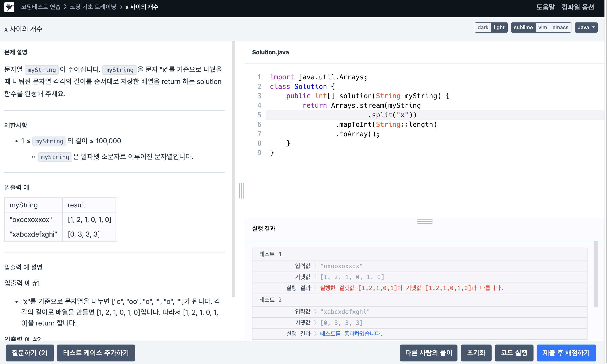The image size is (607, 364).
Task: Click the myString table header cell
Action: (33, 205)
